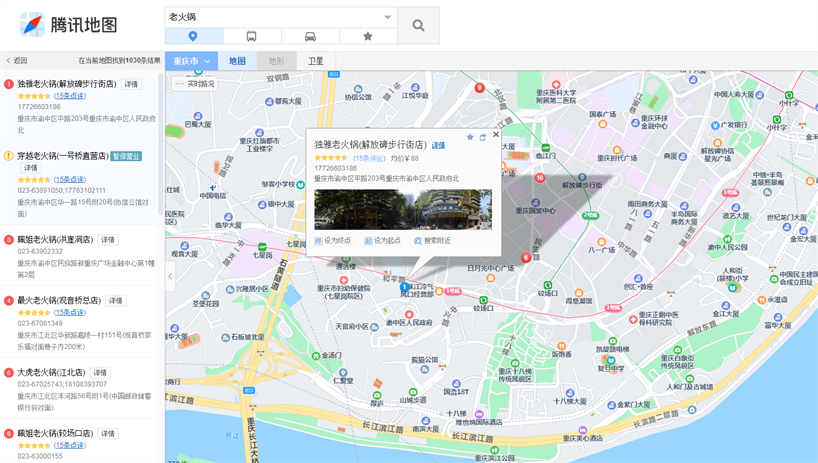Open 详情 button for 最火老火锅

115,301
